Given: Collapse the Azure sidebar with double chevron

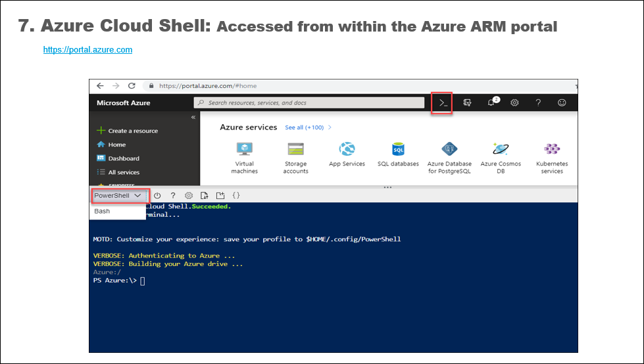Looking at the screenshot, I should pos(193,118).
